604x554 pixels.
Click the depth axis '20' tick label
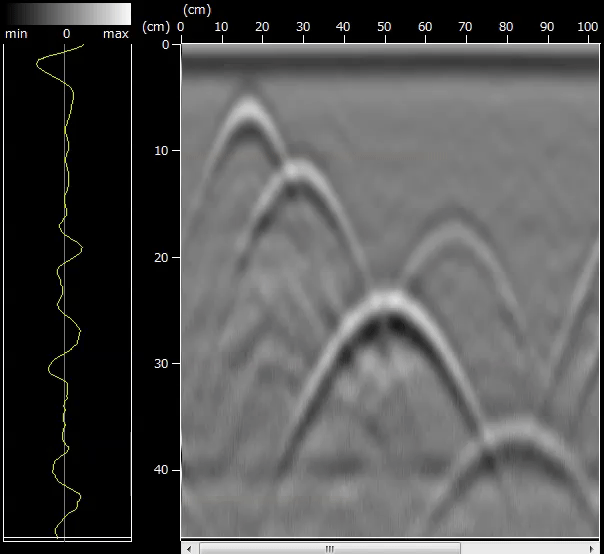[161, 257]
